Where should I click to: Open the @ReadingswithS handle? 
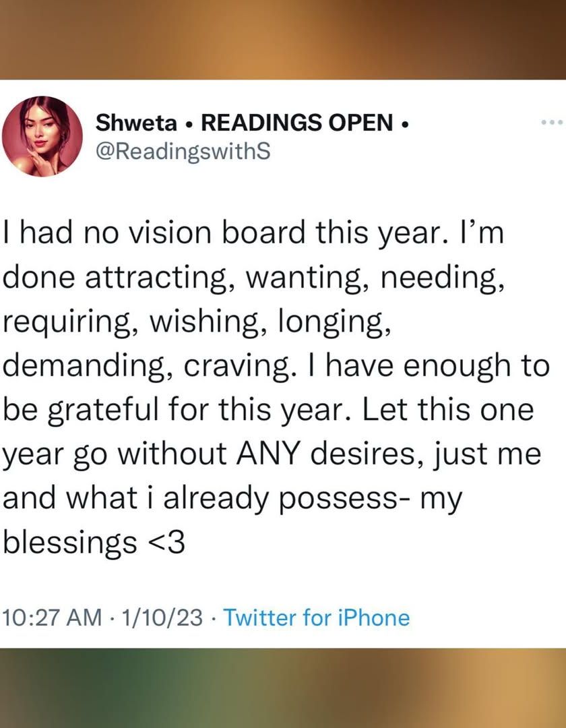click(183, 151)
